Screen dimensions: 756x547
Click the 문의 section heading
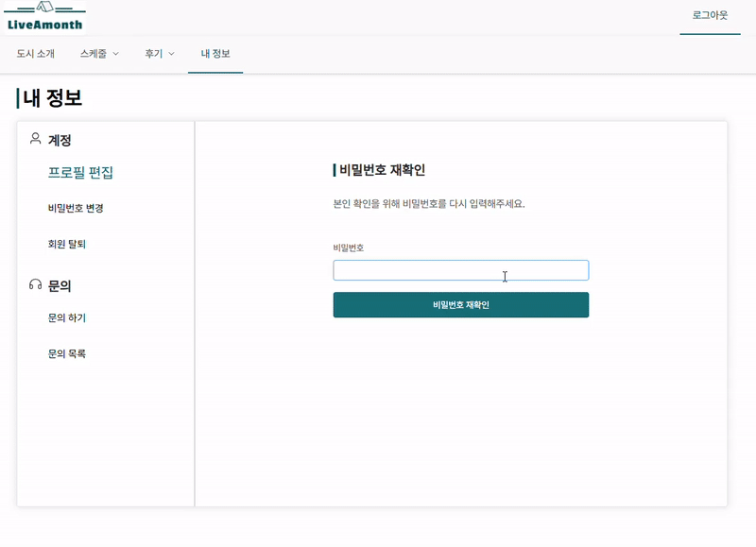(x=60, y=286)
